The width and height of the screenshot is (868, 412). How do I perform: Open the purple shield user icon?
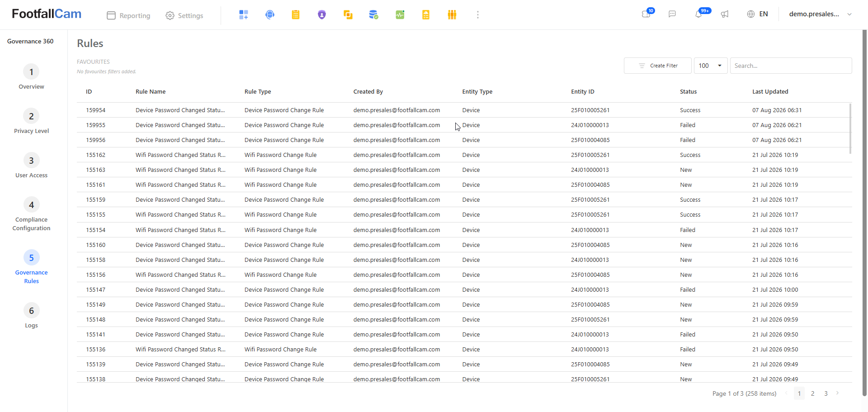click(x=322, y=15)
